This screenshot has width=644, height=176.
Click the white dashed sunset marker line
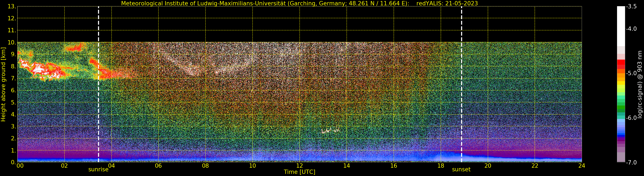click(x=461, y=84)
